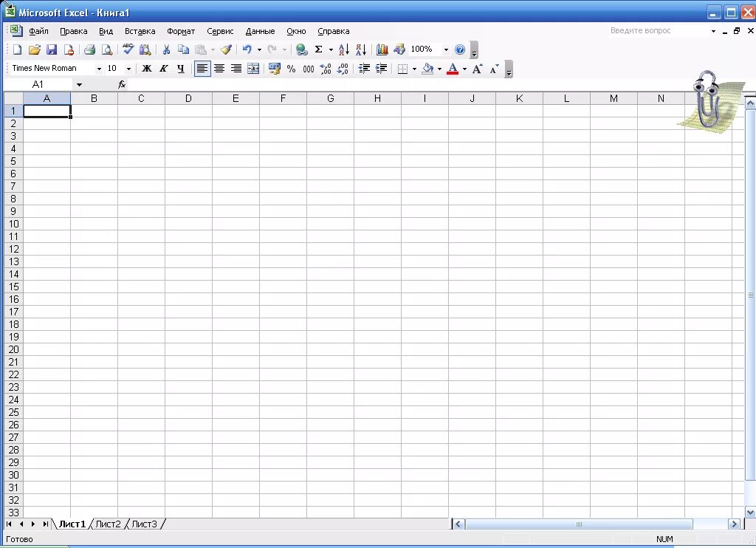Open the Font Color dropdown arrow
The width and height of the screenshot is (756, 548).
465,69
